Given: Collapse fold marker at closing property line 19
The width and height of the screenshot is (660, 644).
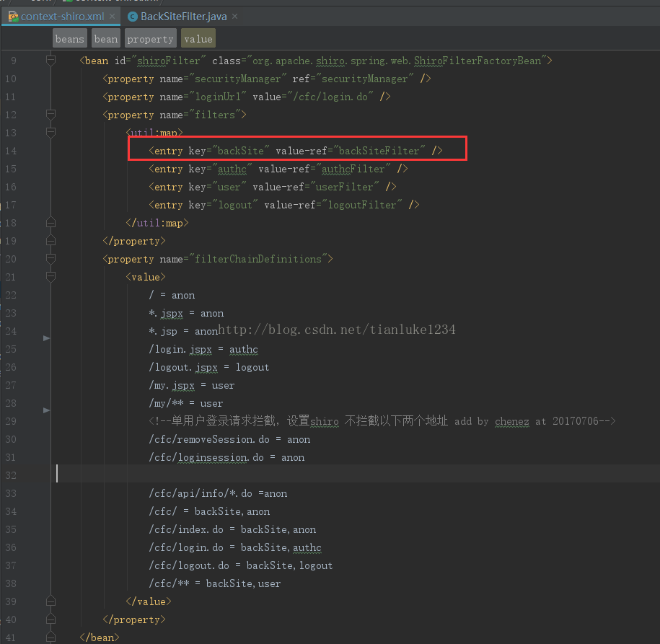Looking at the screenshot, I should (x=50, y=240).
